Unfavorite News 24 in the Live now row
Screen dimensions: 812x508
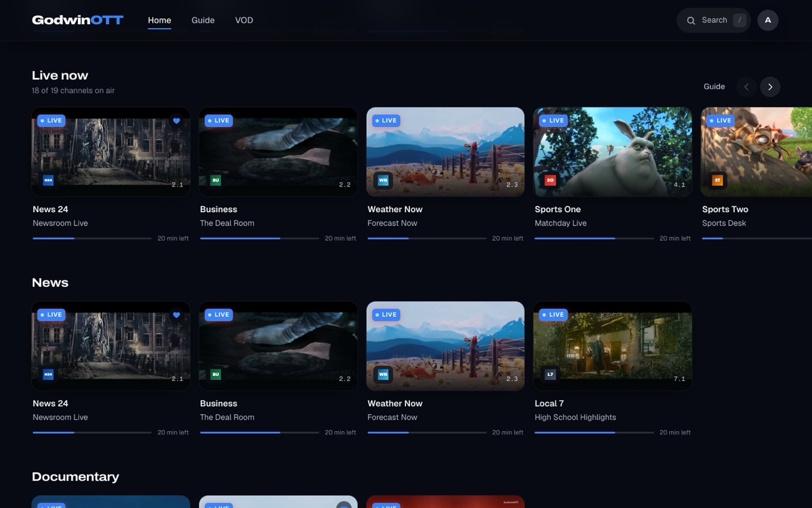[x=176, y=121]
